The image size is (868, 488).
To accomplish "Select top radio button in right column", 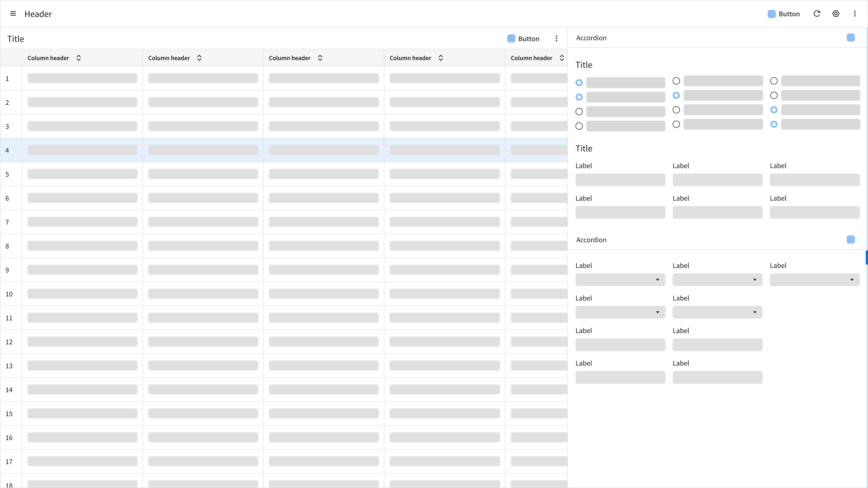I will pyautogui.click(x=774, y=81).
